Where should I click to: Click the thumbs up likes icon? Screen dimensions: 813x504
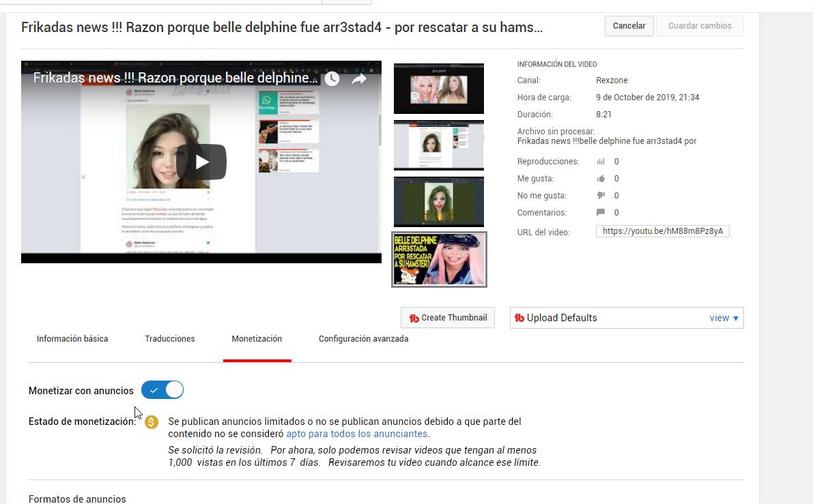pos(601,179)
